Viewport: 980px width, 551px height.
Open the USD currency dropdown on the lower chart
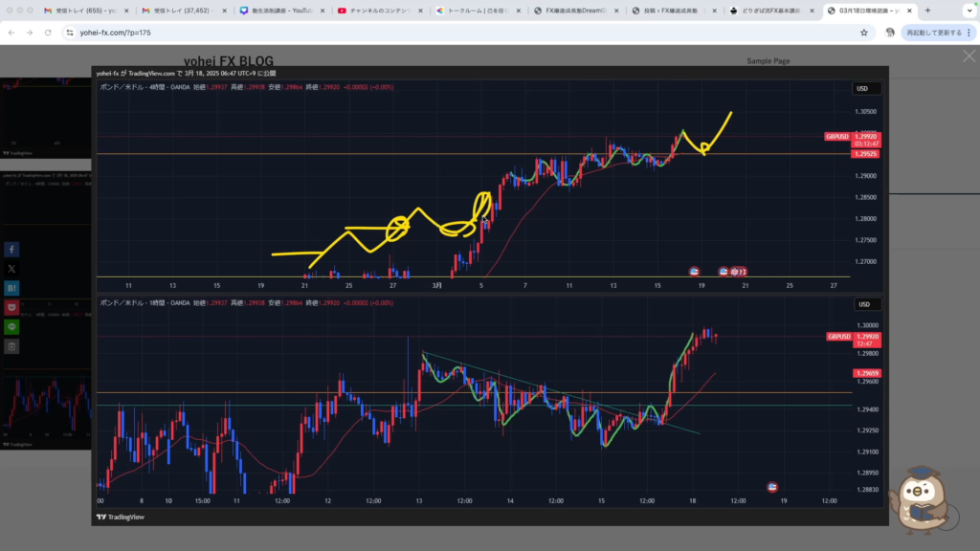864,304
